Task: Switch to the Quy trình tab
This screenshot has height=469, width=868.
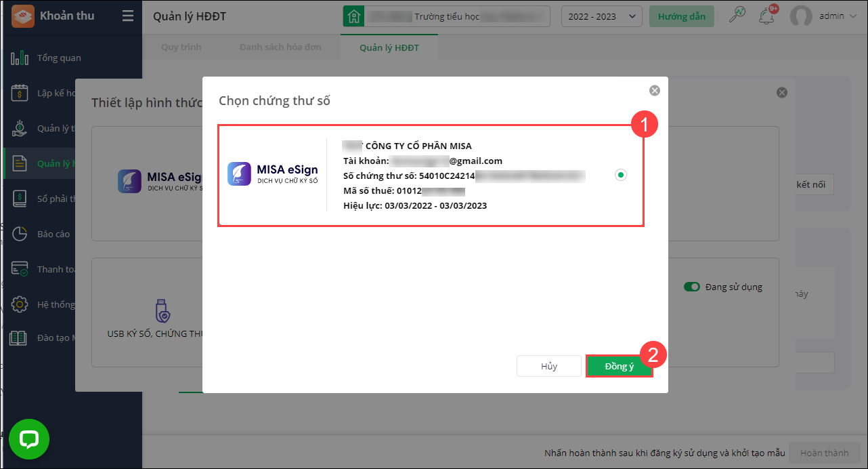Action: 181,47
